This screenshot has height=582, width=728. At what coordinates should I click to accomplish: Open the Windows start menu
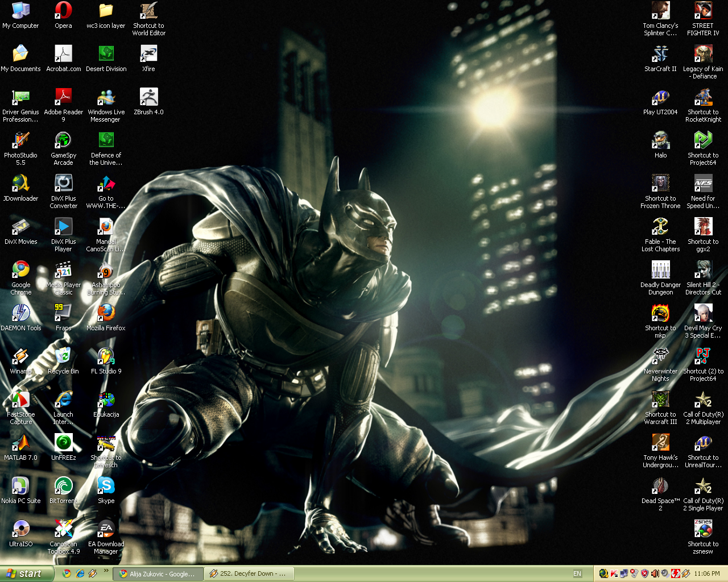coord(27,573)
